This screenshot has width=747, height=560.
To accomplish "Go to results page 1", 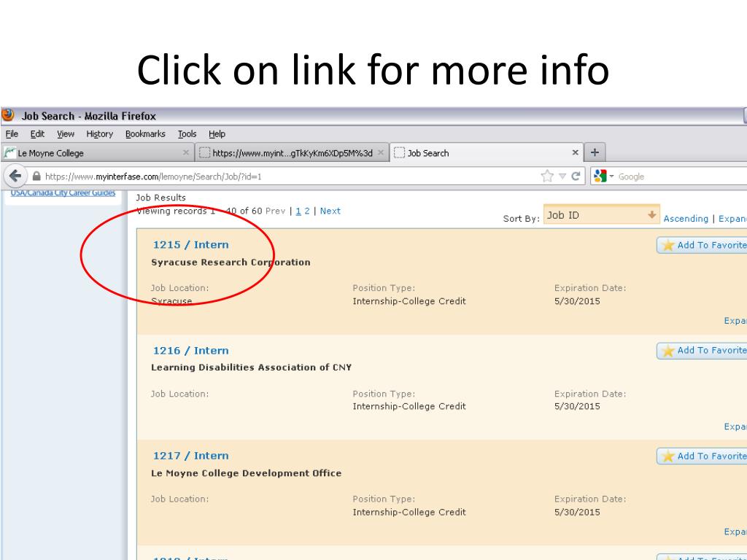I will 298,211.
